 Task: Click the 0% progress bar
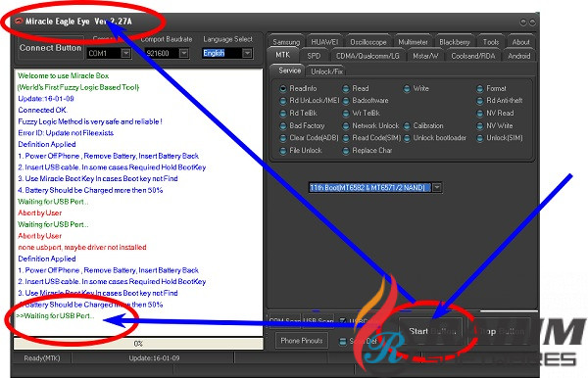click(x=138, y=344)
